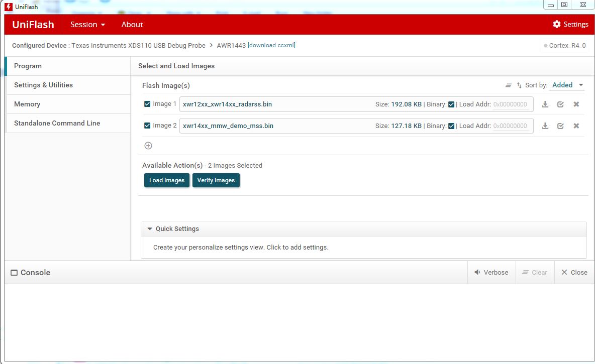
Task: Open the Sort by Added dropdown
Action: click(x=567, y=85)
